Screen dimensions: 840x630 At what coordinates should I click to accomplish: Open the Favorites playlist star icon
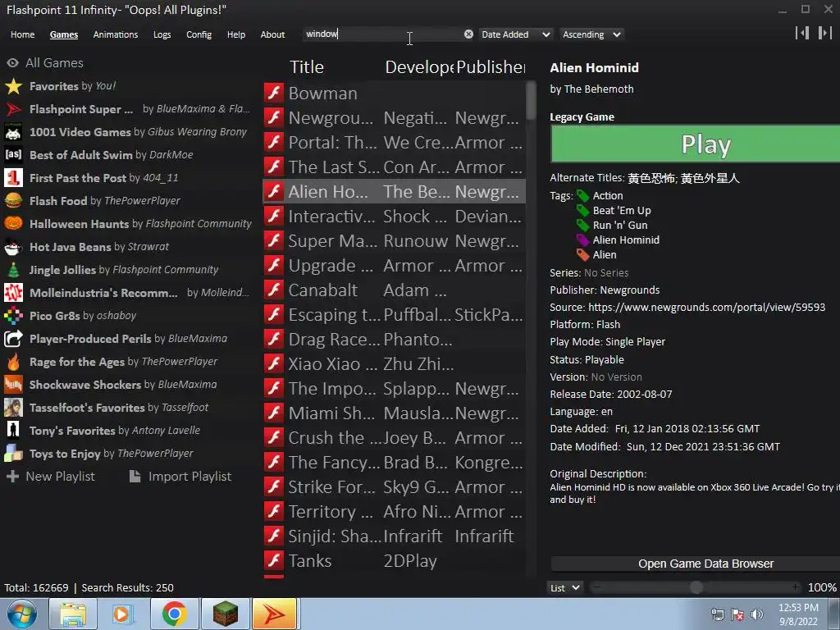pyautogui.click(x=13, y=86)
